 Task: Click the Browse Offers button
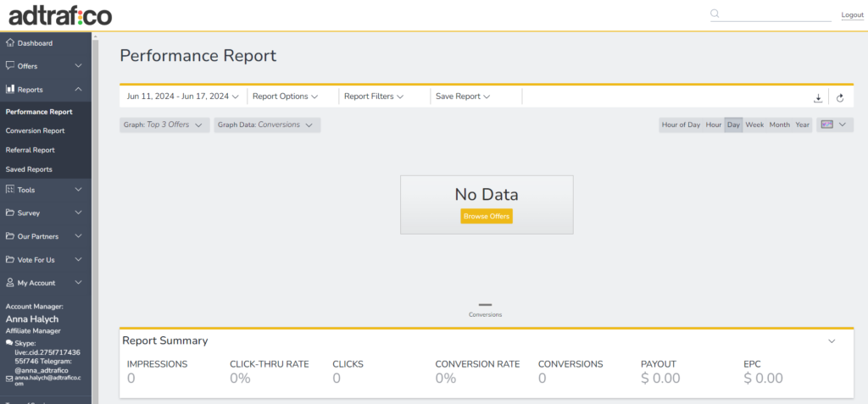click(x=487, y=216)
